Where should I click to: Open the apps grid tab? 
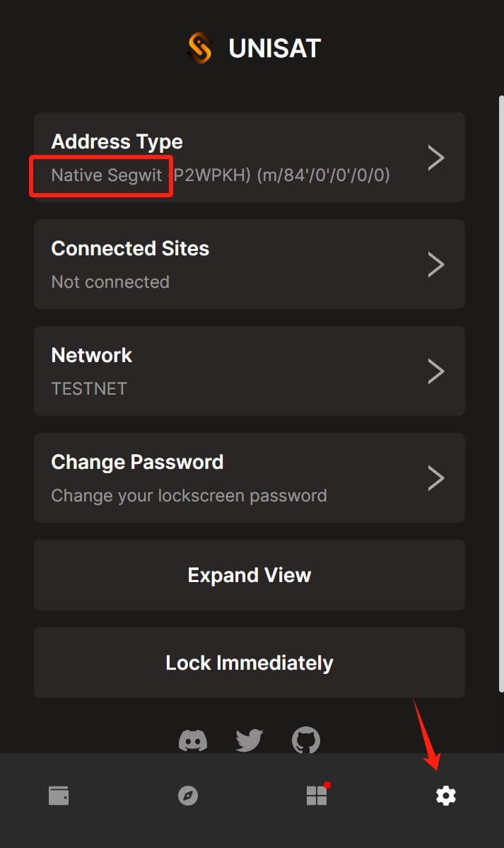pyautogui.click(x=317, y=794)
